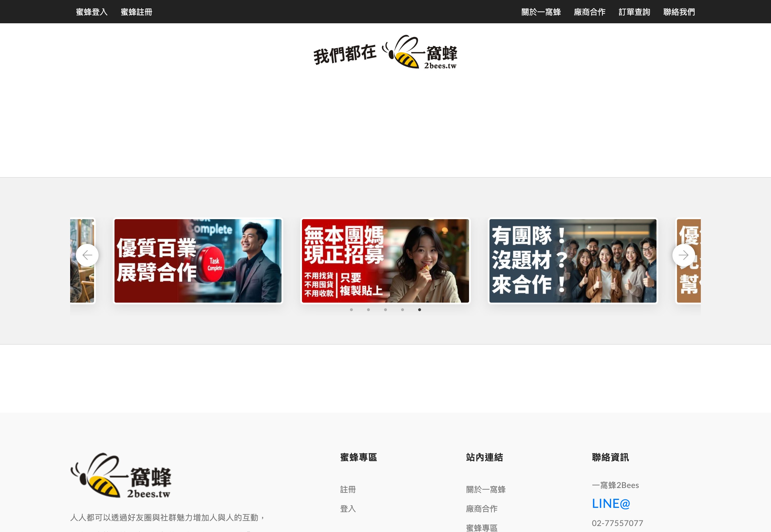This screenshot has width=771, height=532.
Task: Open 蜜蜂註冊 in top navigation
Action: pos(136,12)
